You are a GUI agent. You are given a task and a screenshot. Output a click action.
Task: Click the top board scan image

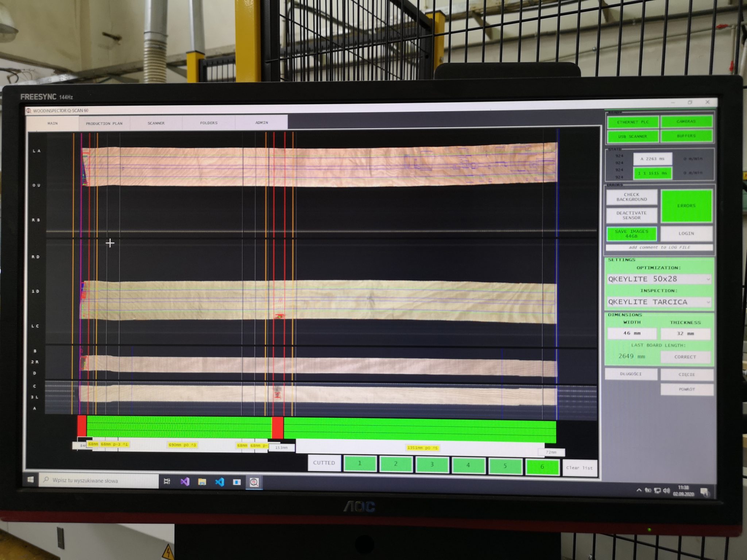[320, 164]
